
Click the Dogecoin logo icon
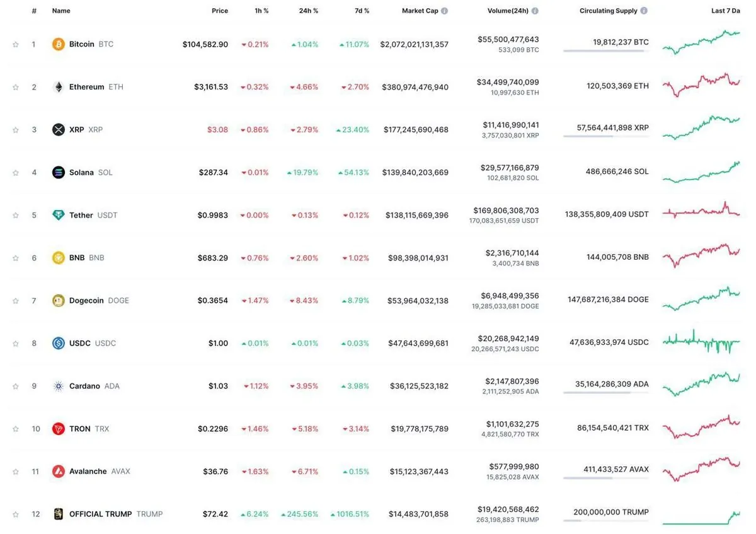[59, 301]
